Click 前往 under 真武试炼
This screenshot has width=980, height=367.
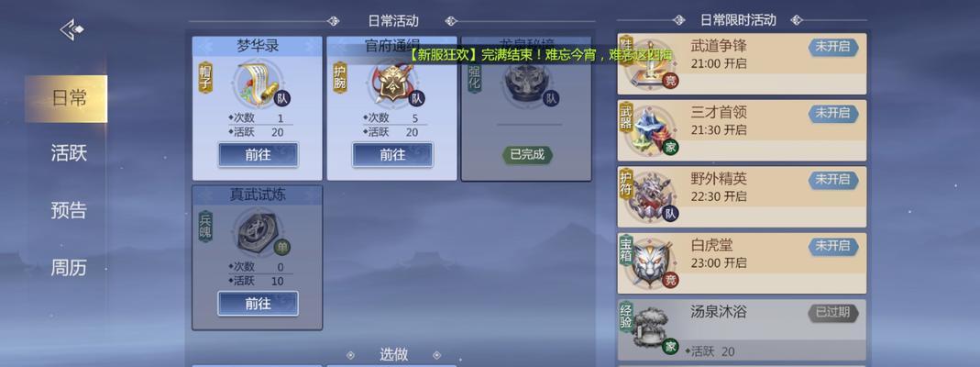click(x=258, y=303)
